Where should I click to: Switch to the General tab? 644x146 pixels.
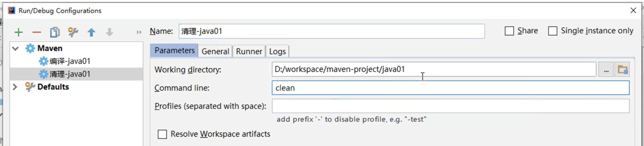(215, 51)
